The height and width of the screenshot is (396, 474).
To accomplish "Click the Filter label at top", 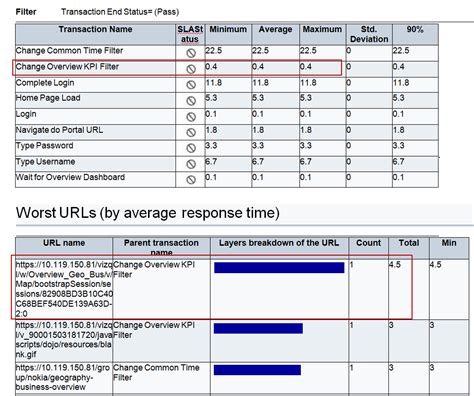I will pyautogui.click(x=26, y=12).
